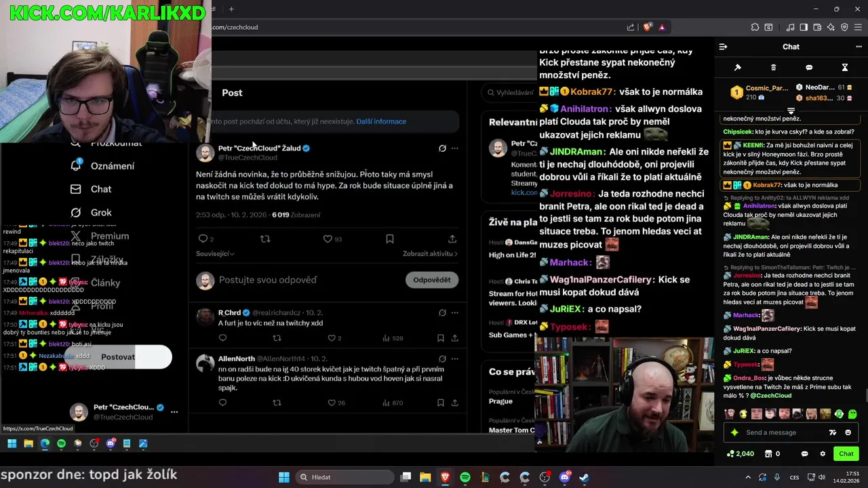This screenshot has width=868, height=488.
Task: Click the Odpovědět button
Action: pyautogui.click(x=432, y=280)
